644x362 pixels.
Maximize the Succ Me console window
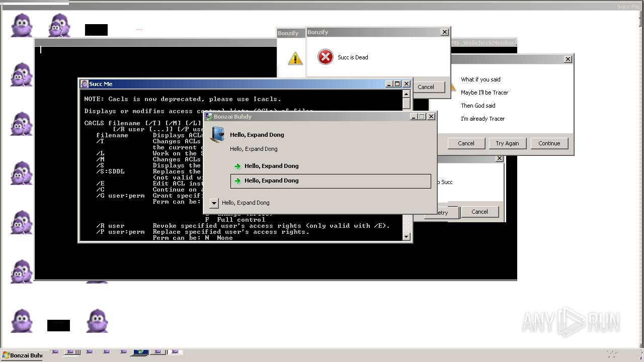coord(397,84)
